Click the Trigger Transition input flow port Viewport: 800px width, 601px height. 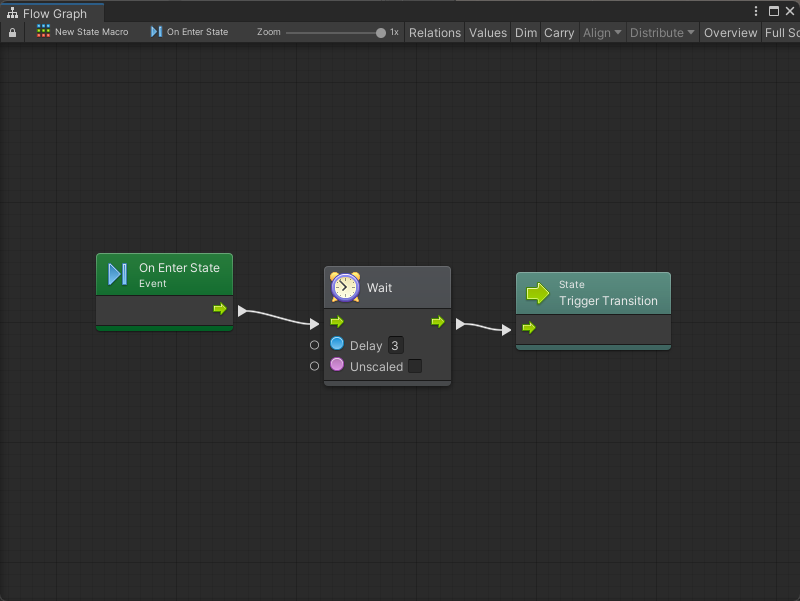pos(529,328)
